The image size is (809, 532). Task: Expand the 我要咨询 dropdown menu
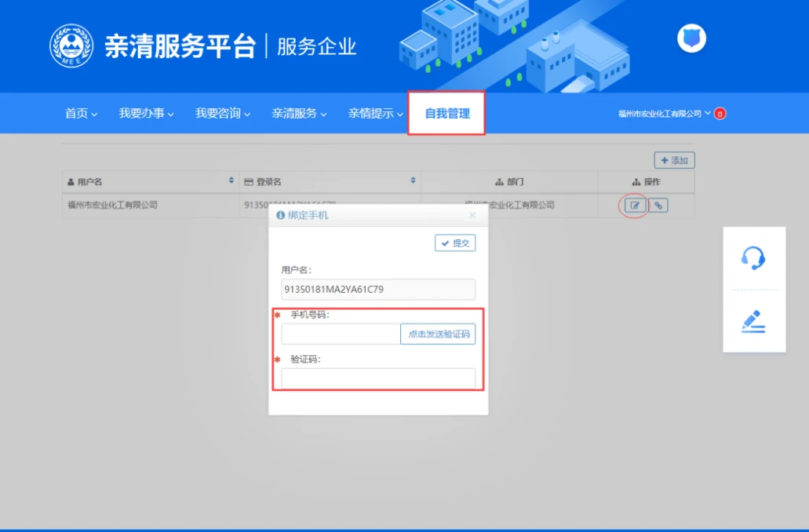click(x=223, y=114)
